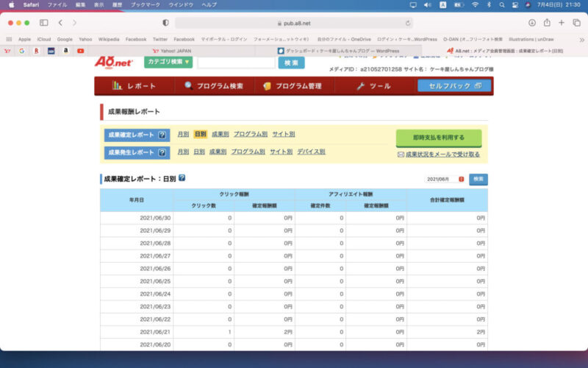Open the YouTube pinned tab icon
Viewport: 588px width, 368px height.
click(x=80, y=51)
